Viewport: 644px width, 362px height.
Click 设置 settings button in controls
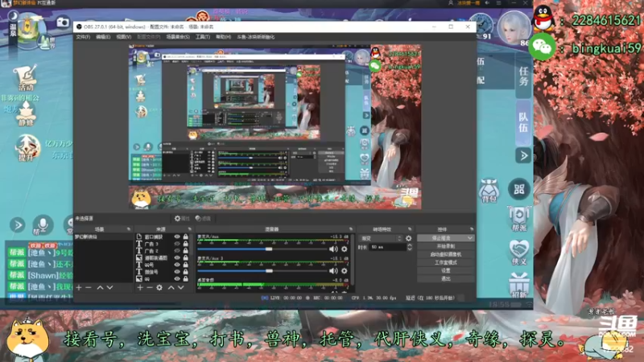pyautogui.click(x=446, y=270)
